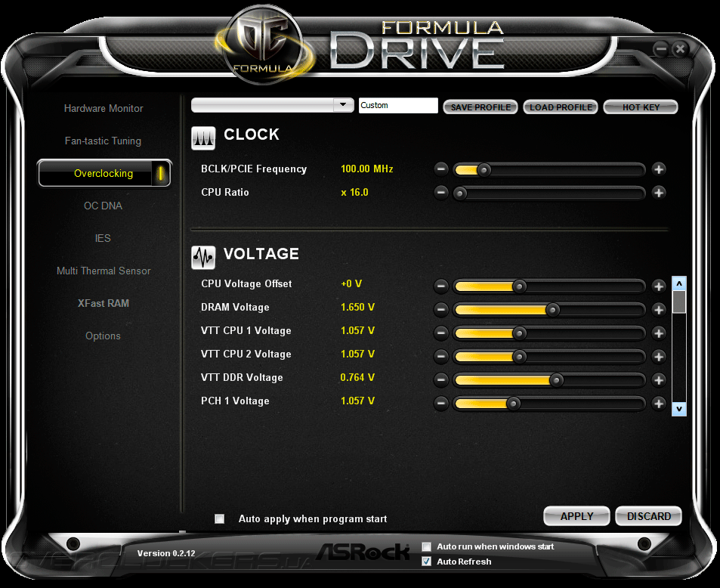
Task: Click the PCH 1 Voltage slider knob
Action: pyautogui.click(x=513, y=404)
